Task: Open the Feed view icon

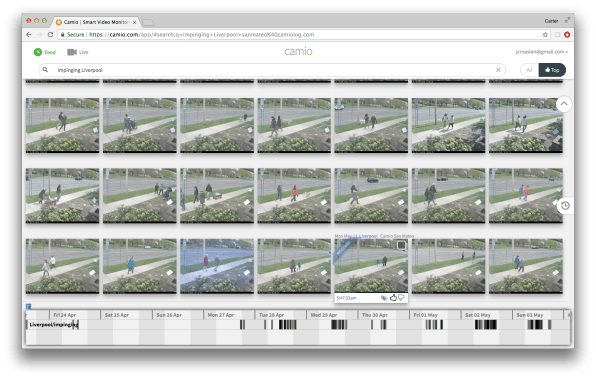Action: [38, 52]
